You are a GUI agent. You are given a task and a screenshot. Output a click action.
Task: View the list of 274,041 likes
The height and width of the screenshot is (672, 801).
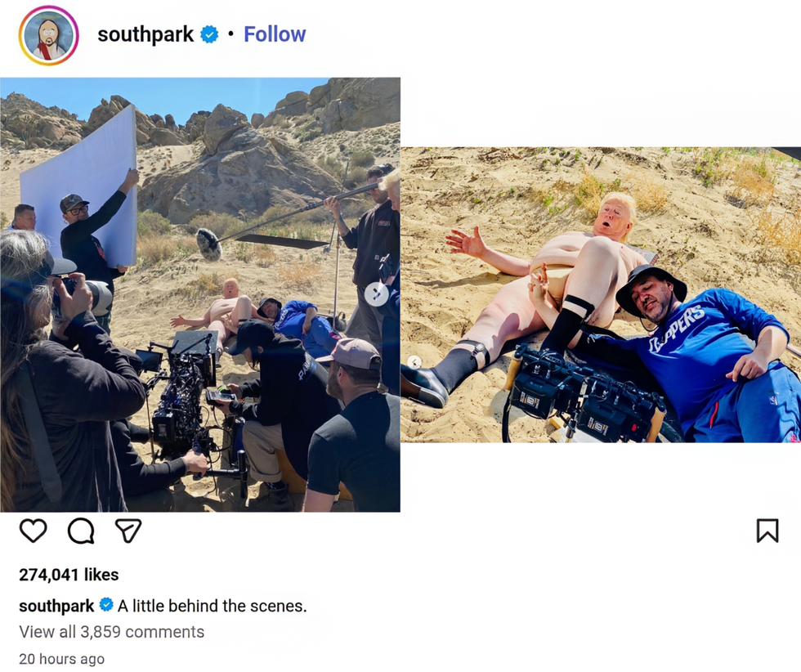tap(69, 575)
